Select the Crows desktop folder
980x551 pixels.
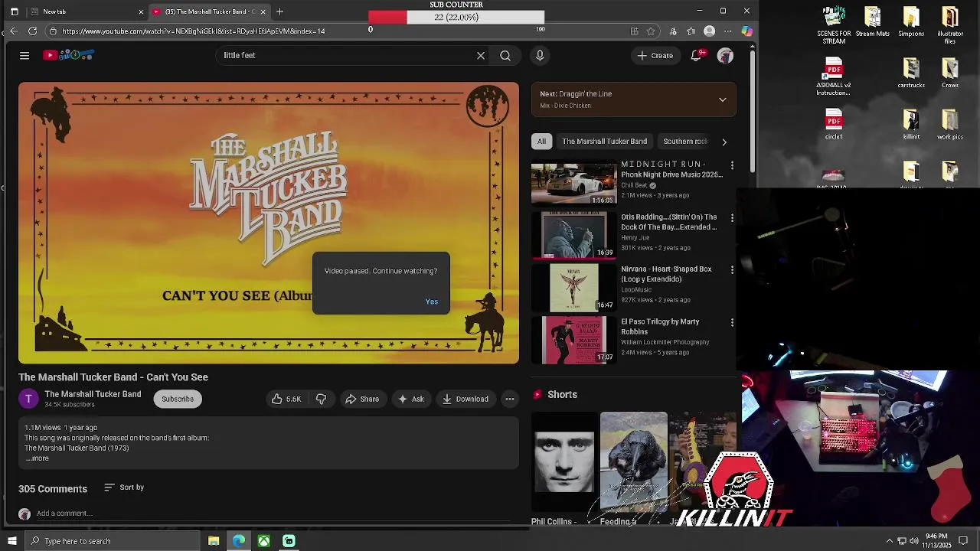pos(950,73)
